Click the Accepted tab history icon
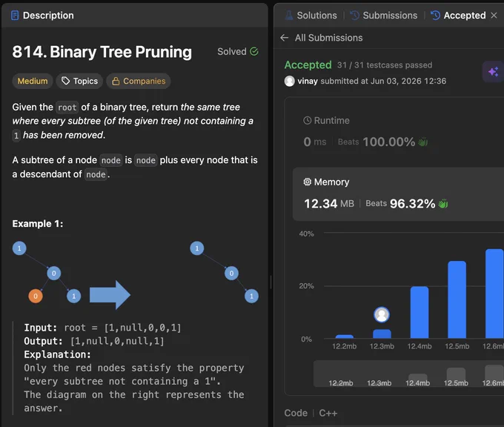 435,15
